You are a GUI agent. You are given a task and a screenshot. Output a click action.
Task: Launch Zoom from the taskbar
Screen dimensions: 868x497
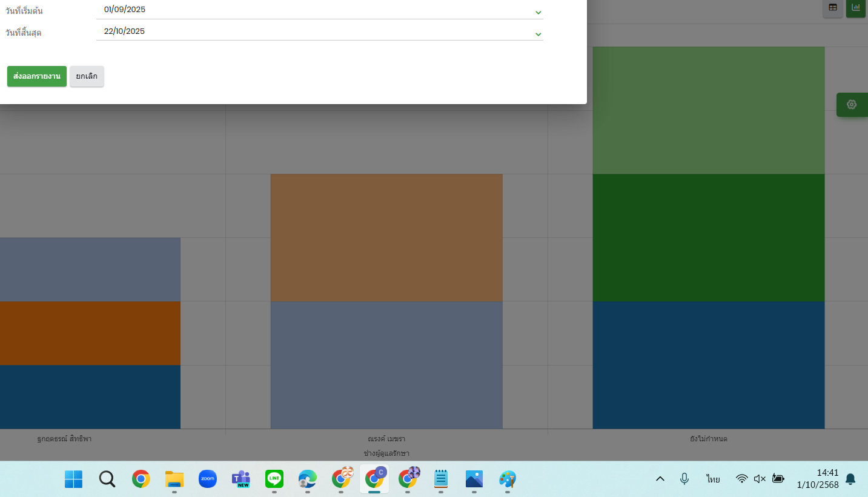point(208,479)
